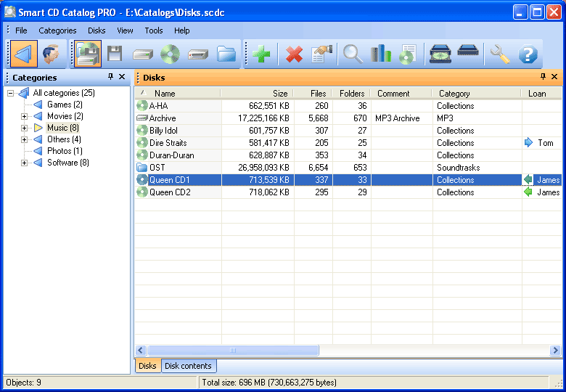The image size is (566, 392).
Task: Click the blue folder toolbar icon
Action: (226, 54)
